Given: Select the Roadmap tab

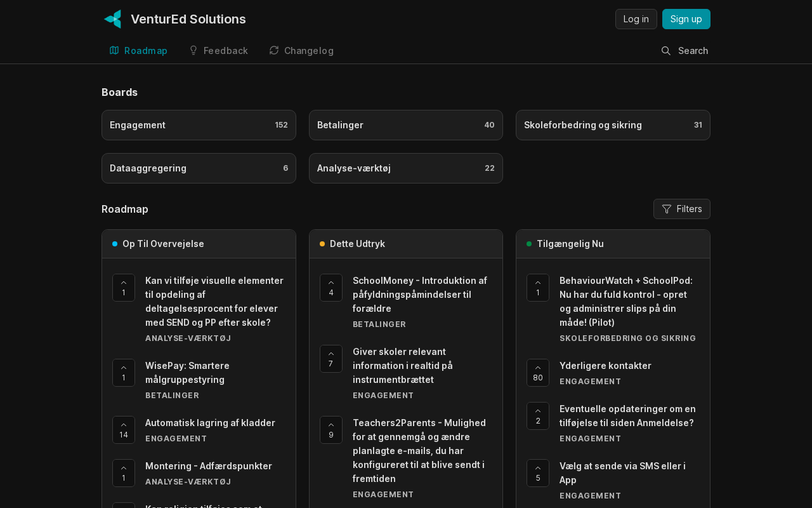Looking at the screenshot, I should click(138, 51).
